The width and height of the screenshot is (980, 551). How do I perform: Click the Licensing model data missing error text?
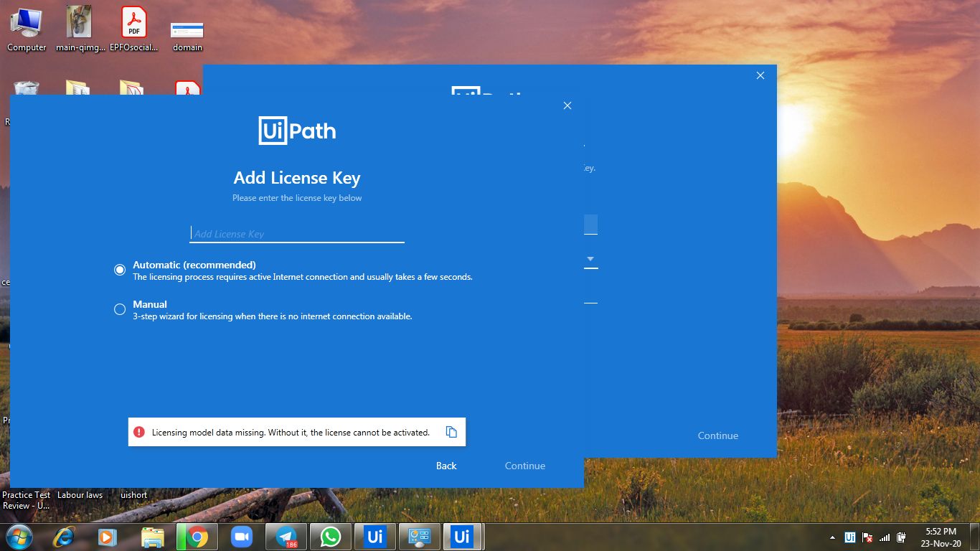tap(291, 433)
